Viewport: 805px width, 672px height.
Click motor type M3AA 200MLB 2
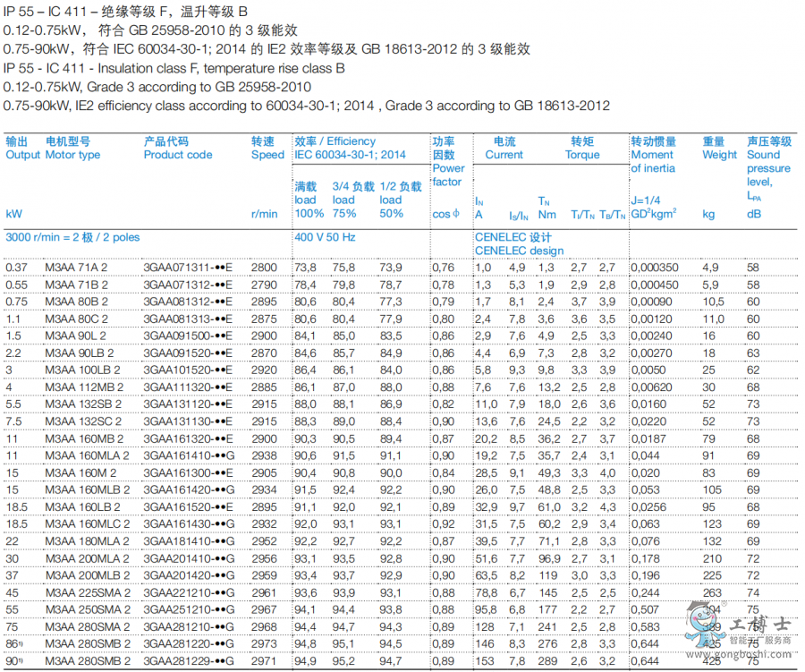pyautogui.click(x=86, y=574)
